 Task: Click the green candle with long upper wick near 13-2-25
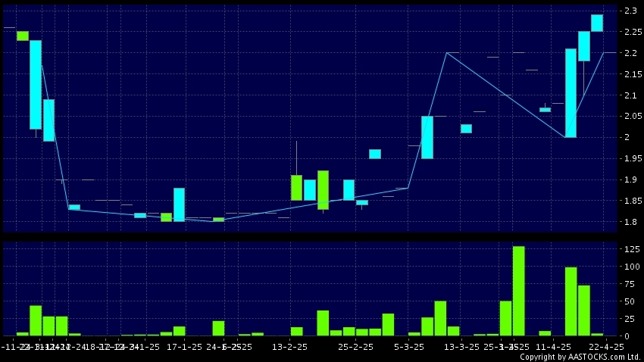tap(296, 188)
